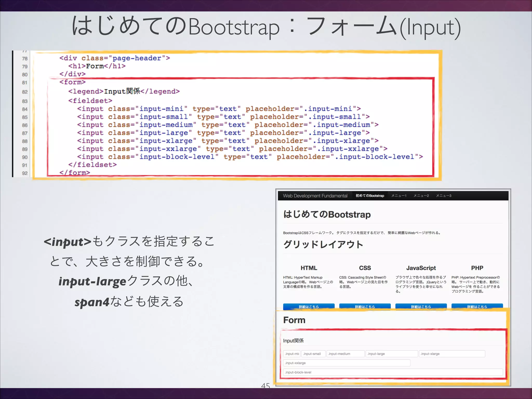Image resolution: width=532 pixels, height=399 pixels.
Task: Click the bold span4 text in description
Action: coord(92,302)
